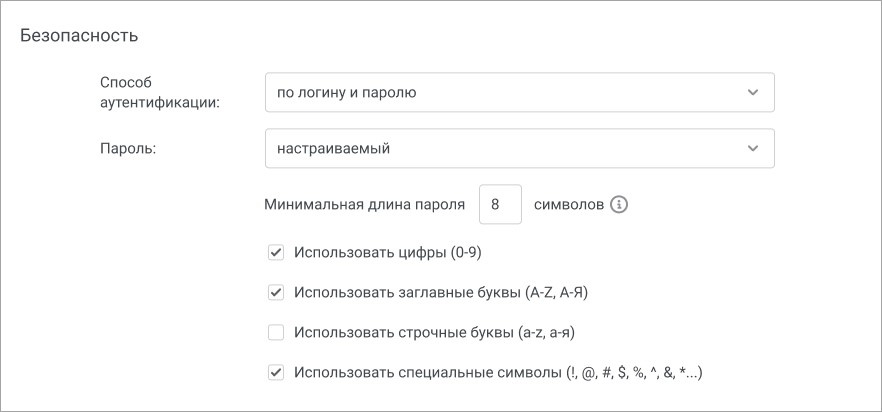The image size is (882, 412).
Task: Click the label text 'Использовать цифры (0-9)'
Action: coord(388,253)
